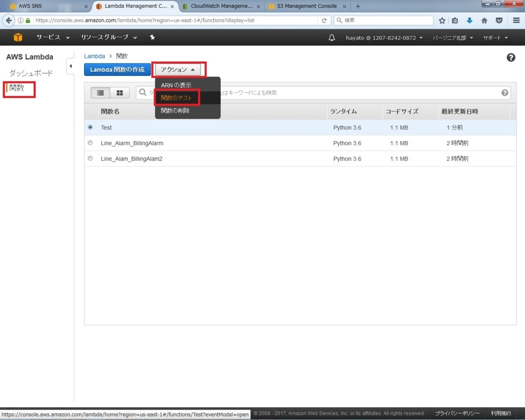
Task: Collapse the left sidebar arrow
Action: click(x=71, y=66)
